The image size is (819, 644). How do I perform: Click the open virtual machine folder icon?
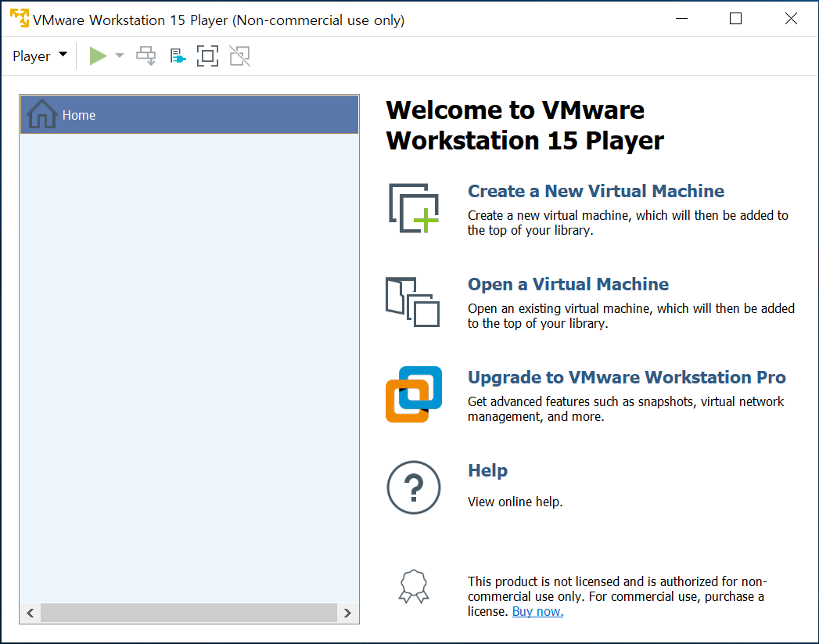pyautogui.click(x=412, y=302)
